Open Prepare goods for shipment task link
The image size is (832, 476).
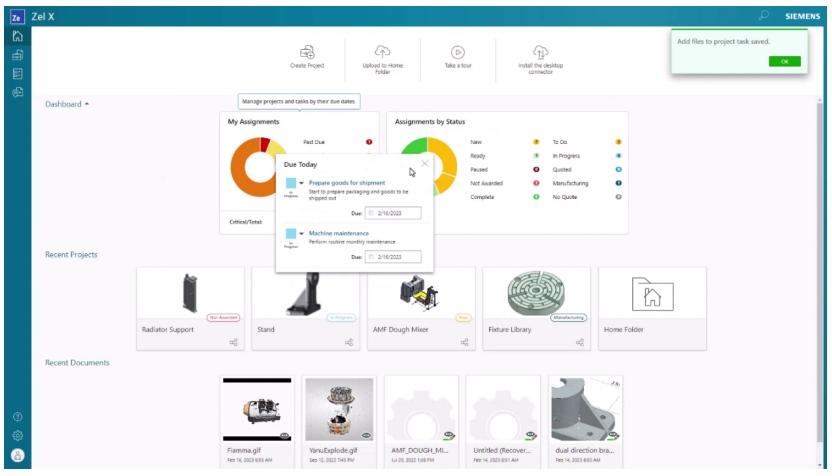(x=347, y=183)
